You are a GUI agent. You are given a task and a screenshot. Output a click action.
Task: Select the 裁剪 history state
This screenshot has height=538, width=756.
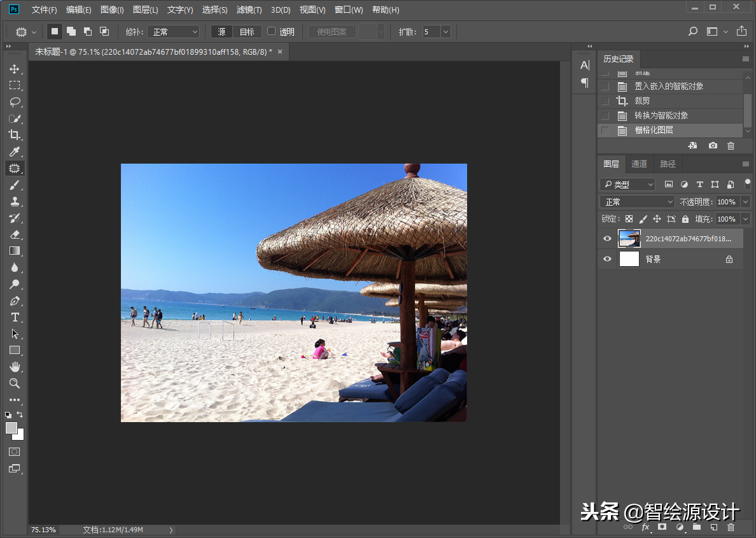(x=642, y=101)
